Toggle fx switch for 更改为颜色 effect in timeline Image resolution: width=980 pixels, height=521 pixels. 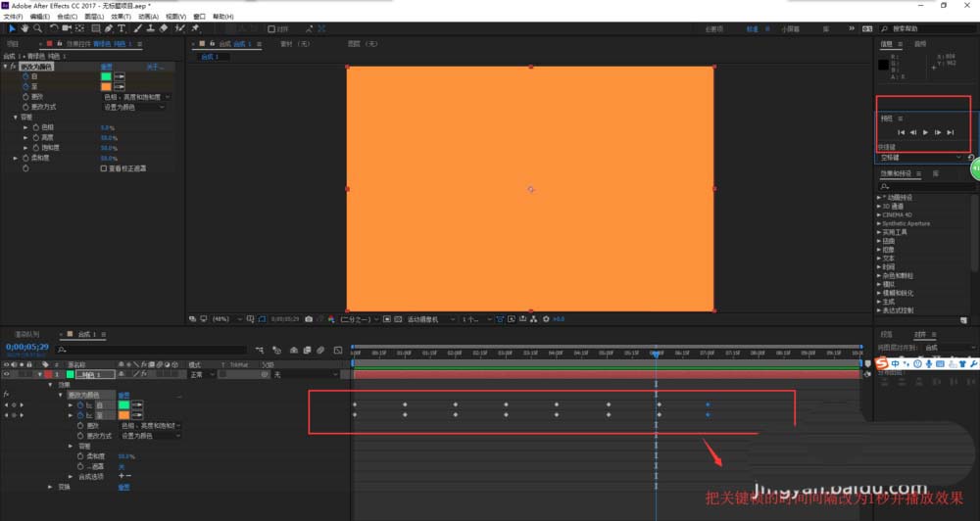(6, 395)
